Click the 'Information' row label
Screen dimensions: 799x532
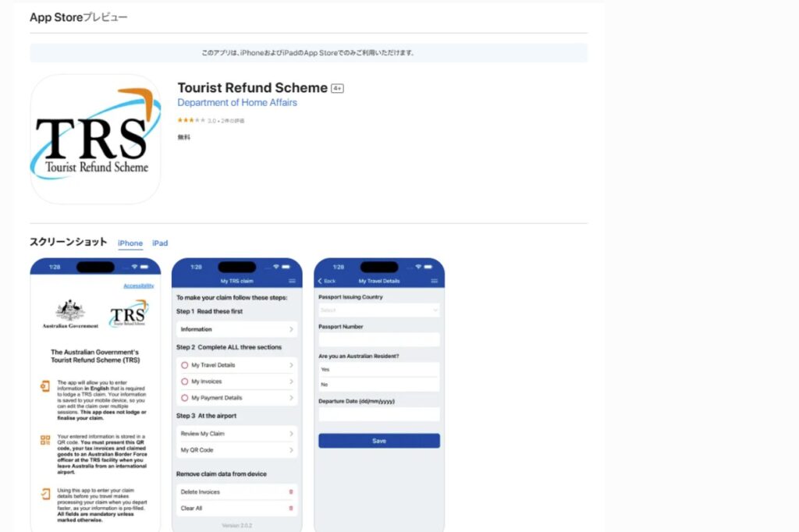click(196, 329)
